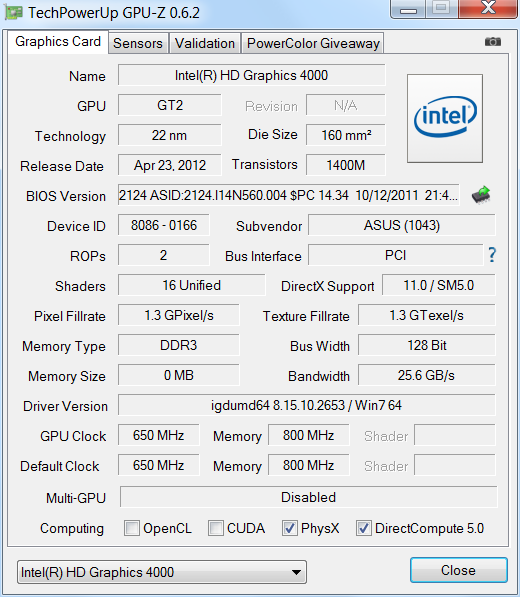520x597 pixels.
Task: Switch to the Sensors tab
Action: [x=138, y=43]
